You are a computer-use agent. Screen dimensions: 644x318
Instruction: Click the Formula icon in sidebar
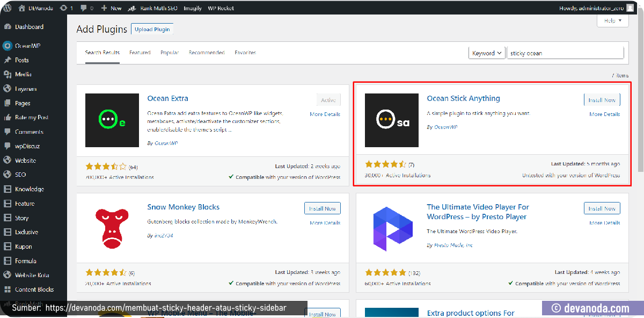[x=8, y=261]
